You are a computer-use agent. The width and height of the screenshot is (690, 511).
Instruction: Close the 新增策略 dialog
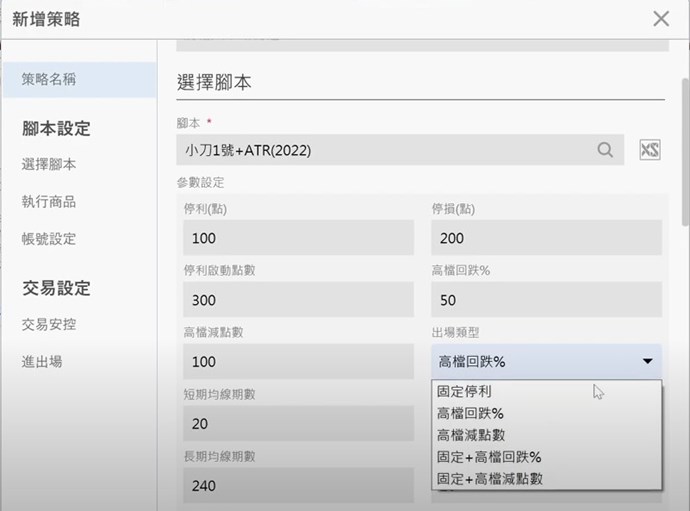tap(660, 18)
